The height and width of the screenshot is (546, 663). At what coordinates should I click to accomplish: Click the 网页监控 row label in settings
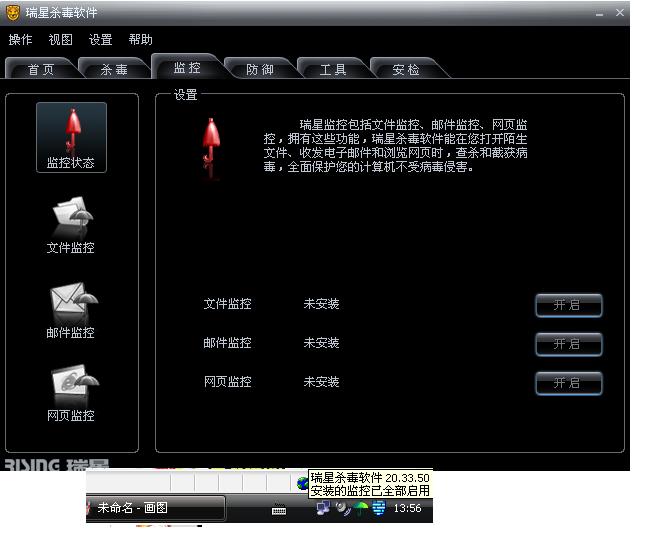(227, 382)
